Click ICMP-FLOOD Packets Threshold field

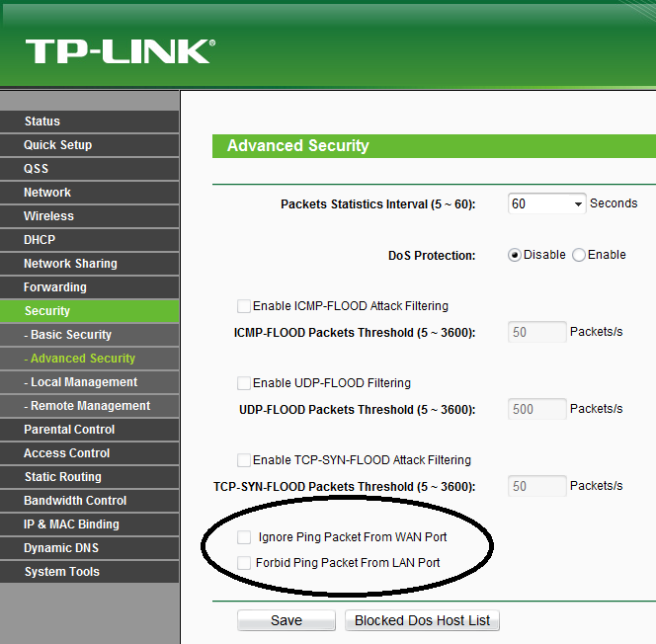click(537, 332)
